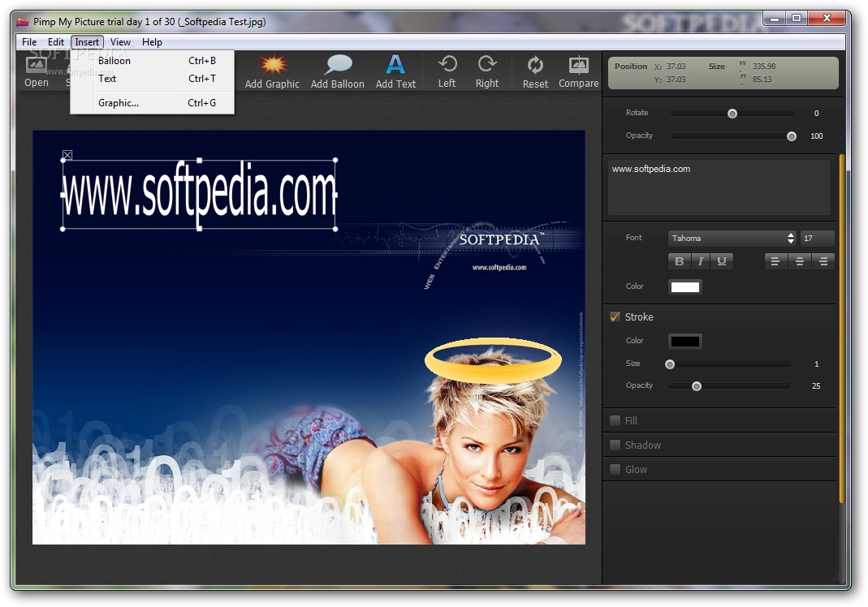
Task: Open the File menu
Action: (x=29, y=42)
